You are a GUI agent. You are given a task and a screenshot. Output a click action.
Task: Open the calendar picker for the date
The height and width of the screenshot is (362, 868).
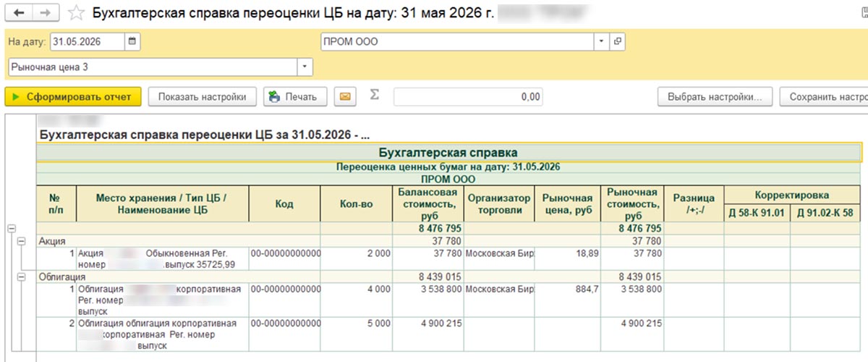point(132,42)
